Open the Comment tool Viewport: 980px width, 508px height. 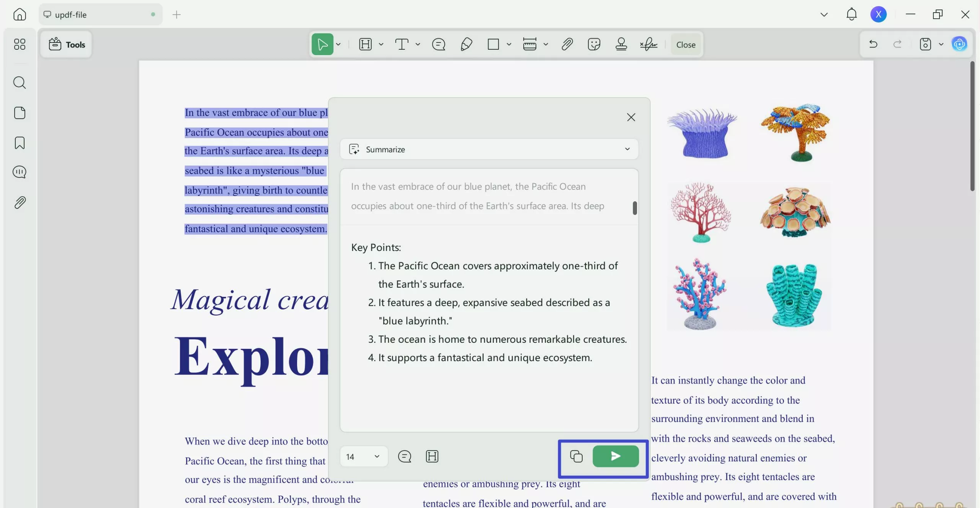(438, 44)
